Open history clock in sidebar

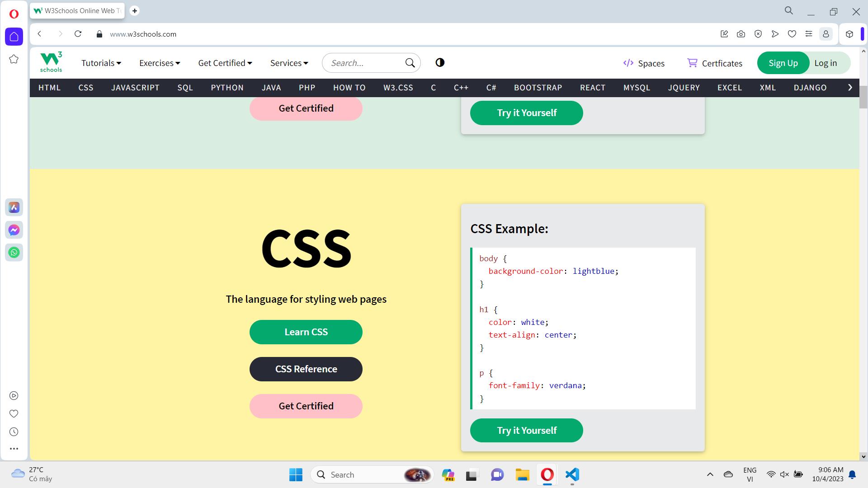click(x=14, y=432)
